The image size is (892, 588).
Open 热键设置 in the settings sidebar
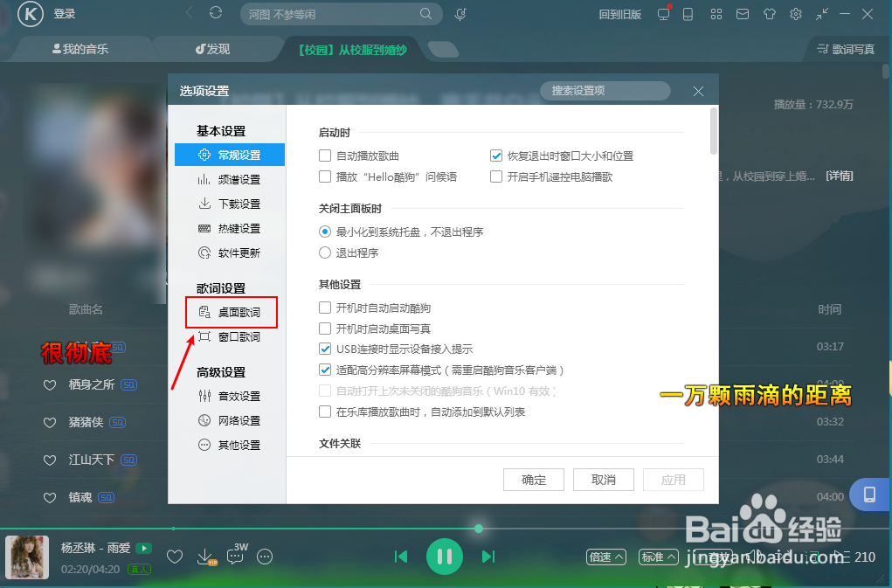click(230, 228)
